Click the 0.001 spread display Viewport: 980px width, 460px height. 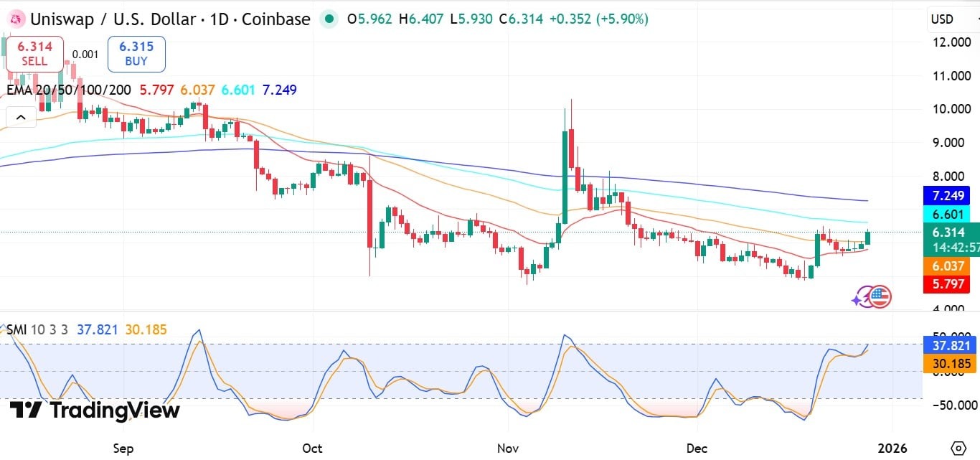[x=85, y=54]
